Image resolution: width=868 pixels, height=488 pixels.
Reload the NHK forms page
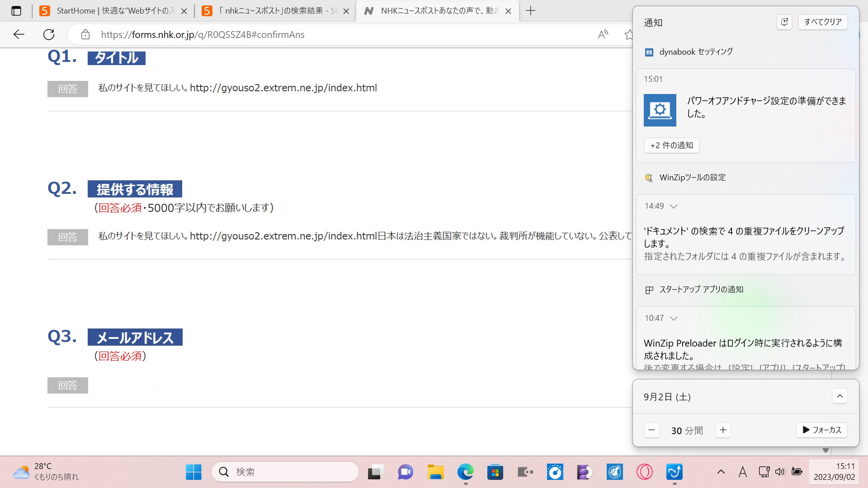pyautogui.click(x=49, y=34)
